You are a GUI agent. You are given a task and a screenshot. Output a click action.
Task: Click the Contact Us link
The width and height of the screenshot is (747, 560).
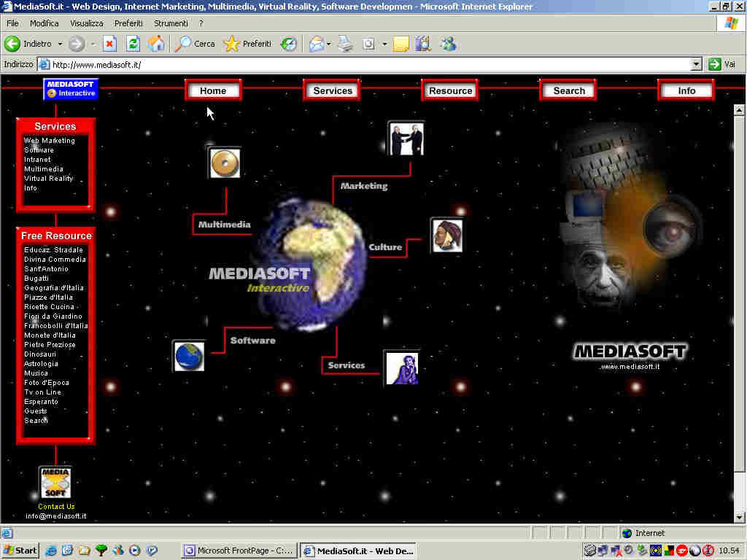(x=56, y=507)
